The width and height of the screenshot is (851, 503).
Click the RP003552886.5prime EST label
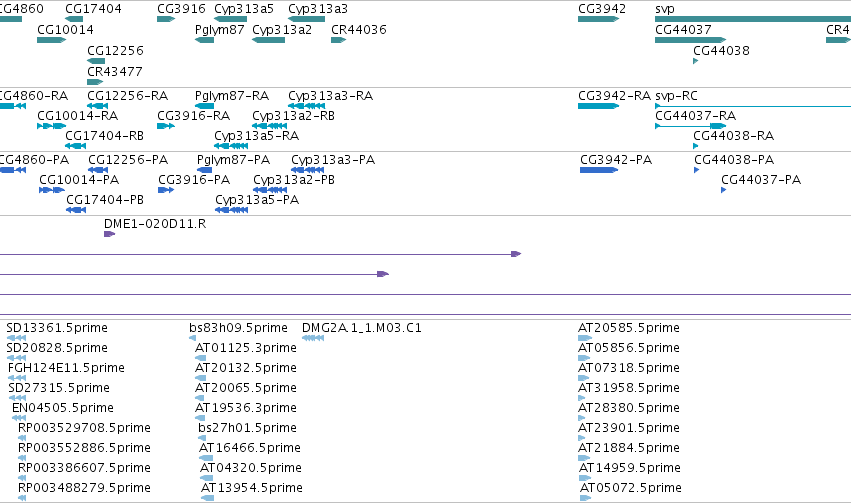(x=84, y=448)
